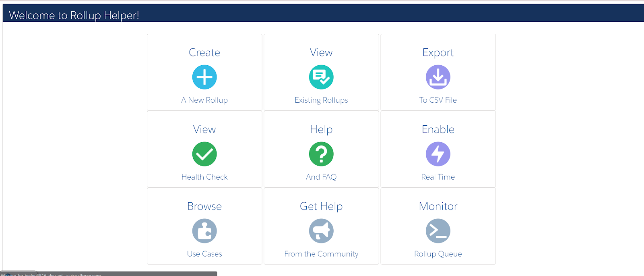This screenshot has height=276, width=644.
Task: Open the 'Health Check' link
Action: [204, 177]
